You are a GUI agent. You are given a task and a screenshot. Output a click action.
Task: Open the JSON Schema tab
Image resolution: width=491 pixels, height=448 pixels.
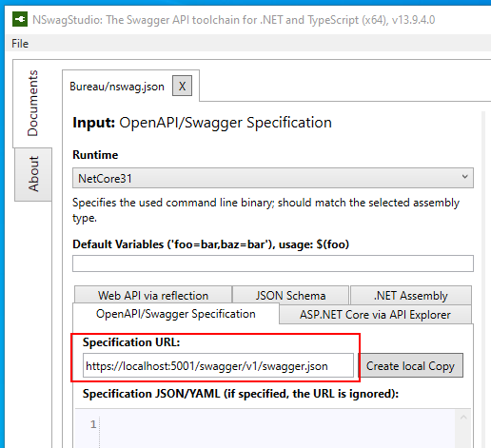pos(290,295)
